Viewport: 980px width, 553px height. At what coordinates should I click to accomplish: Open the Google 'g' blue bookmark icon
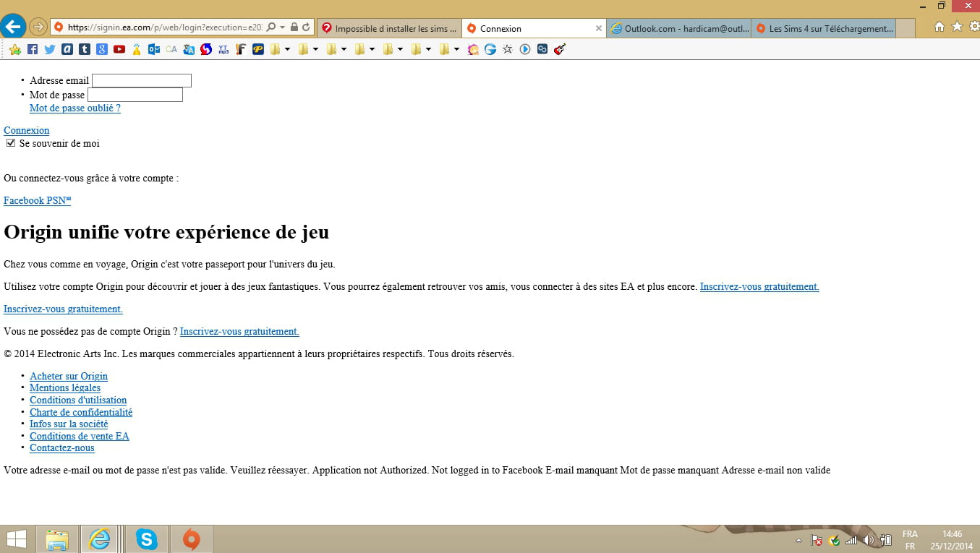[x=102, y=49]
